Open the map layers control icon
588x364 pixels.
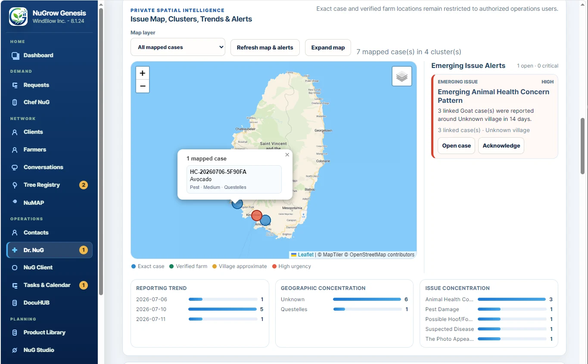coord(401,76)
